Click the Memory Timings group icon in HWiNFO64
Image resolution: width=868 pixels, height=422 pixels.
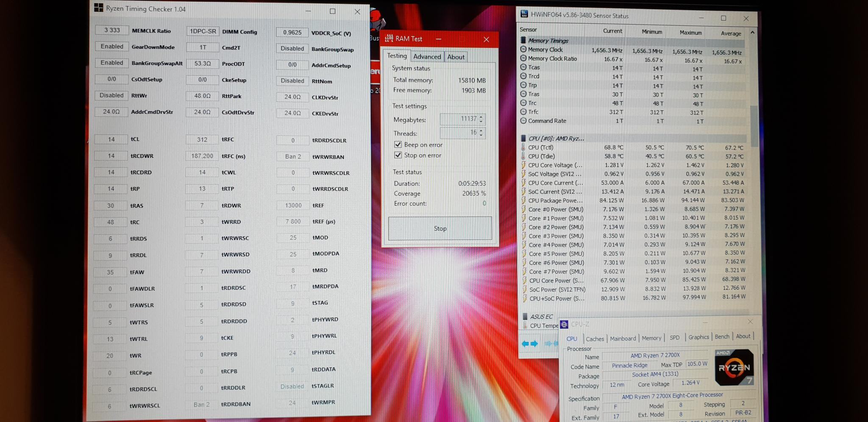click(523, 40)
